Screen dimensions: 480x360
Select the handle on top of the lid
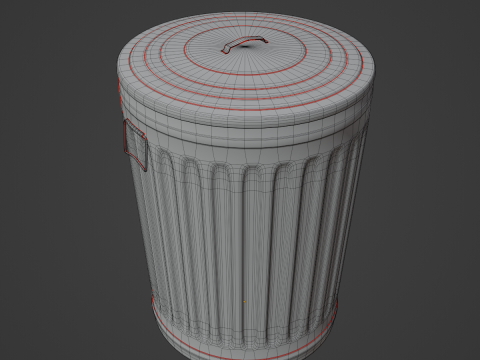[x=244, y=45]
